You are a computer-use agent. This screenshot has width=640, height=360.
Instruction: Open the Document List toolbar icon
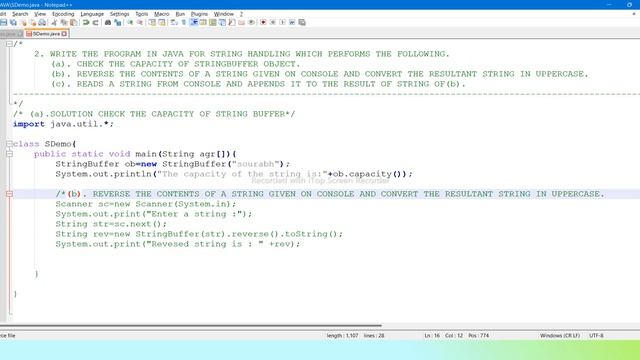pyautogui.click(x=222, y=22)
